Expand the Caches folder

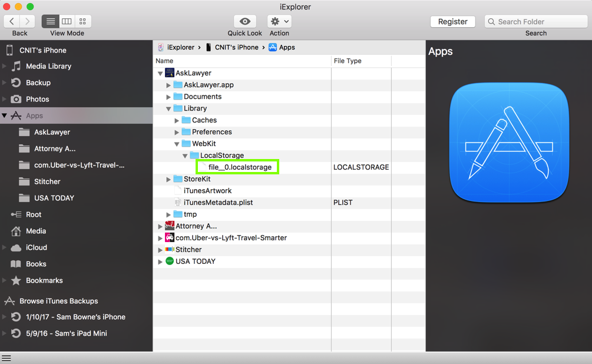point(177,121)
